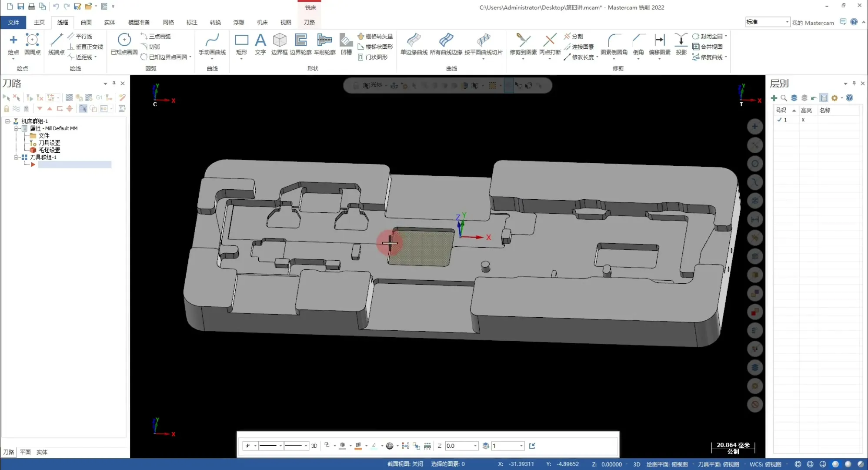This screenshot has height=470, width=868.
Task: Activate 手动画曲线 manual curve drawing
Action: tap(212, 44)
